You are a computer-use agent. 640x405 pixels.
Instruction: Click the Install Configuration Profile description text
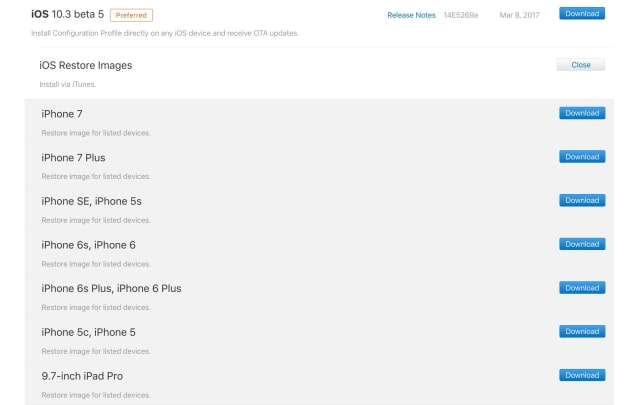point(165,33)
